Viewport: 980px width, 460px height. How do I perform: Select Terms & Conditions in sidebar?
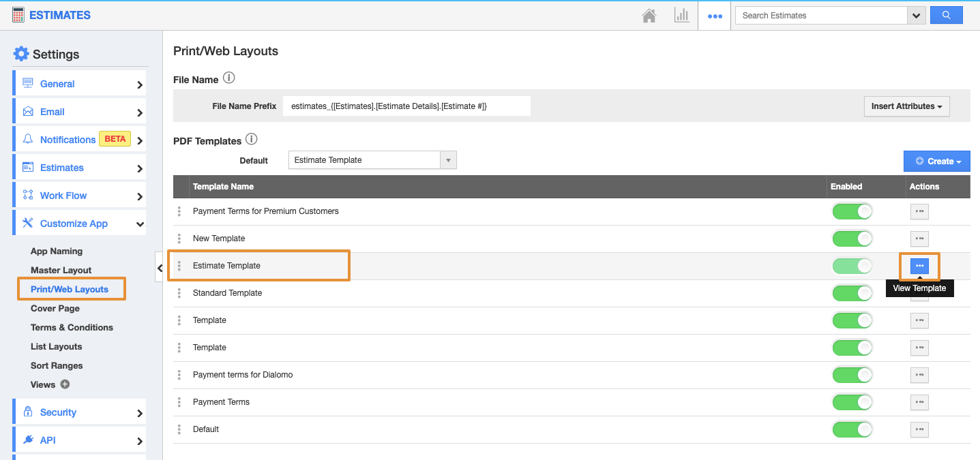[72, 327]
